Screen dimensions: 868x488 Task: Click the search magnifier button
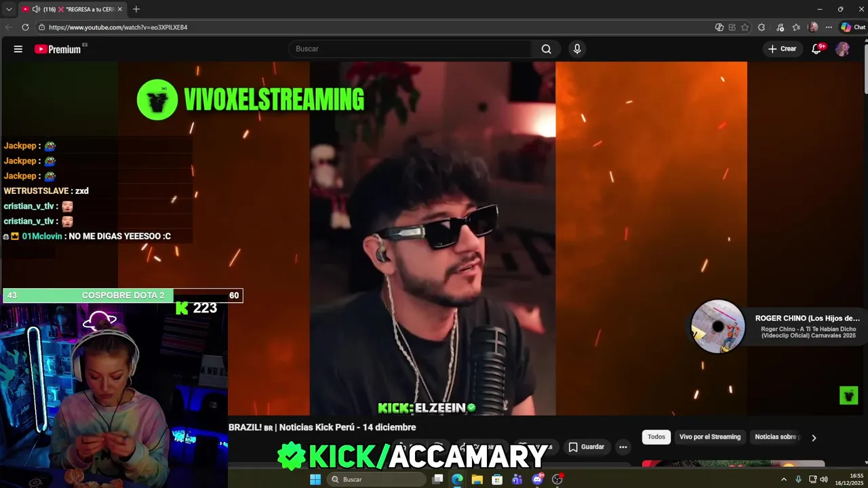point(546,49)
